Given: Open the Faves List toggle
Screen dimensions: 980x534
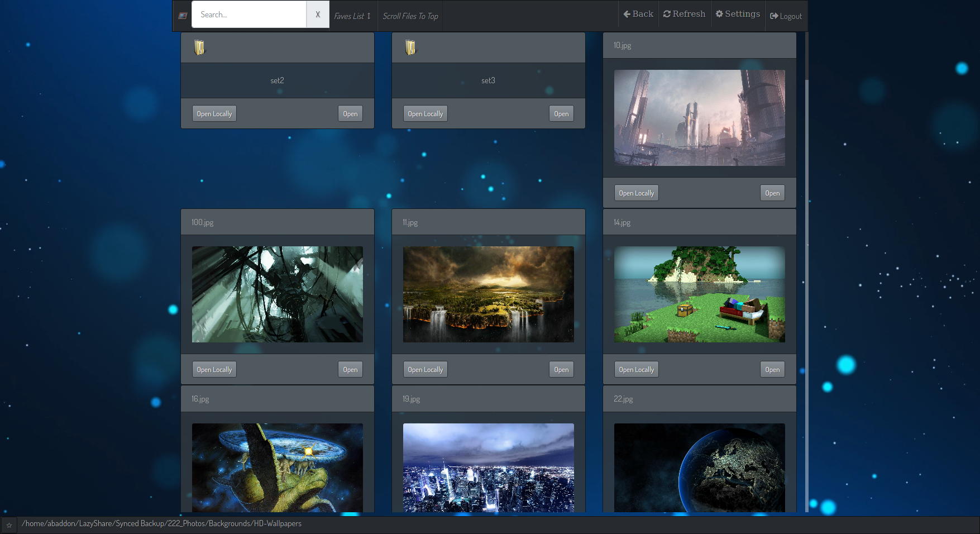Looking at the screenshot, I should click(352, 16).
